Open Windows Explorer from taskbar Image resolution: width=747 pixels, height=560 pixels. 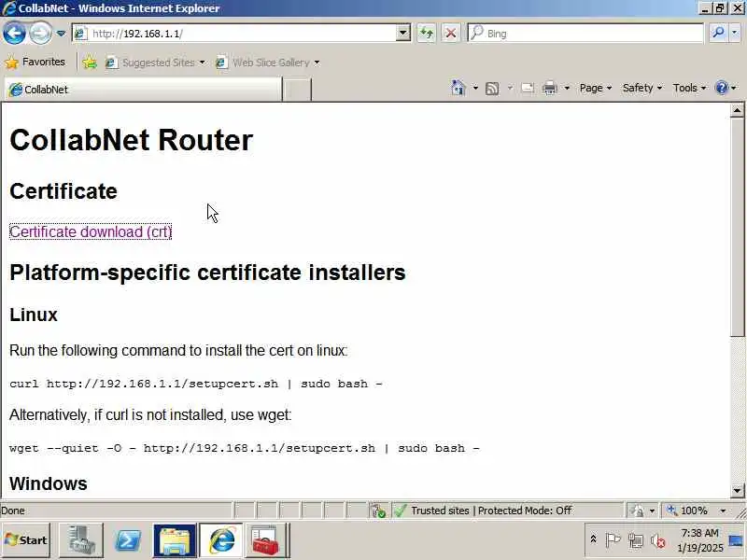pos(175,540)
